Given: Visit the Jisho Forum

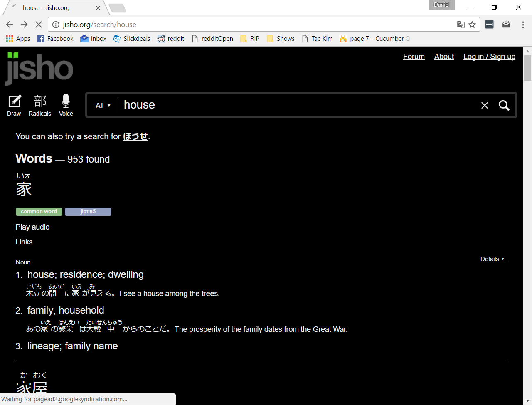Looking at the screenshot, I should pos(414,57).
